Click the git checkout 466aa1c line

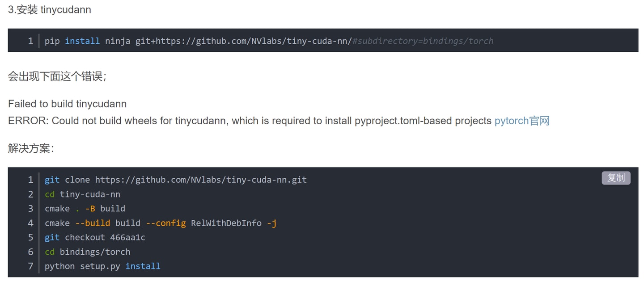pos(95,237)
